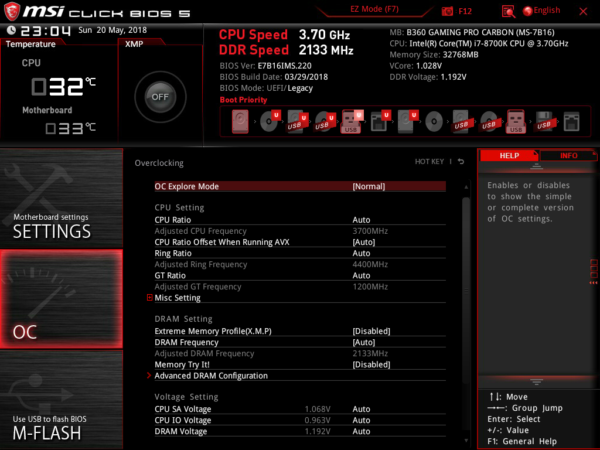The image size is (600, 450).
Task: Select the UEFI-badged hard disk boot icon
Action: tap(408, 122)
